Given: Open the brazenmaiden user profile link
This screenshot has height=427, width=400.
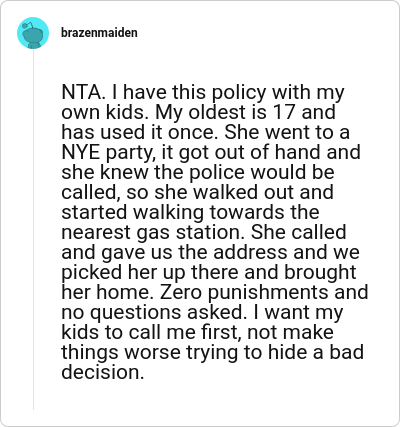Looking at the screenshot, I should click(x=99, y=33).
